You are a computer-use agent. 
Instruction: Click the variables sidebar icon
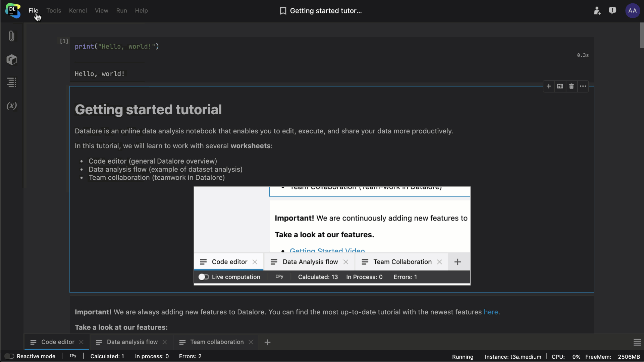12,106
